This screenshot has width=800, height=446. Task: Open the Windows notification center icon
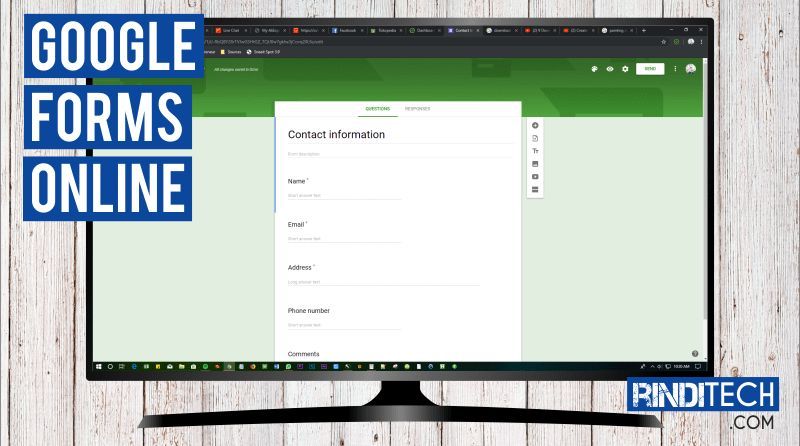698,366
